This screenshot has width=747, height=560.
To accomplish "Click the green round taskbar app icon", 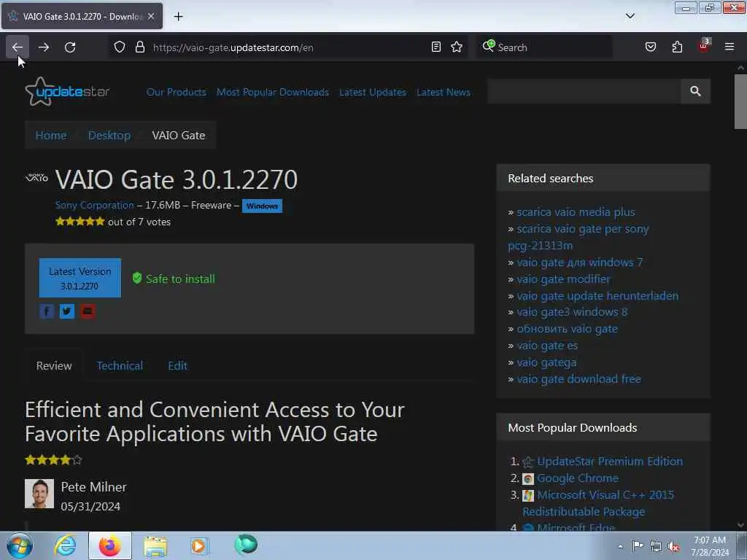I will click(x=246, y=545).
